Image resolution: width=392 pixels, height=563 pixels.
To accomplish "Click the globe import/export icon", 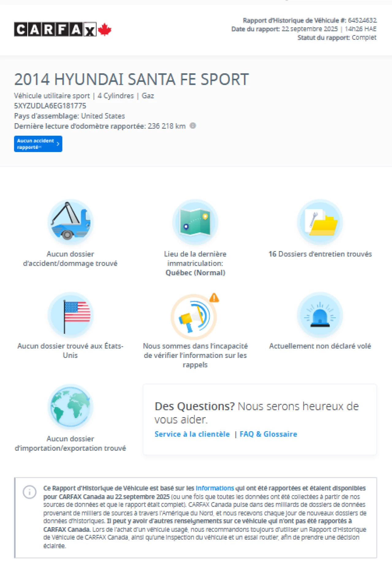I will tap(70, 407).
